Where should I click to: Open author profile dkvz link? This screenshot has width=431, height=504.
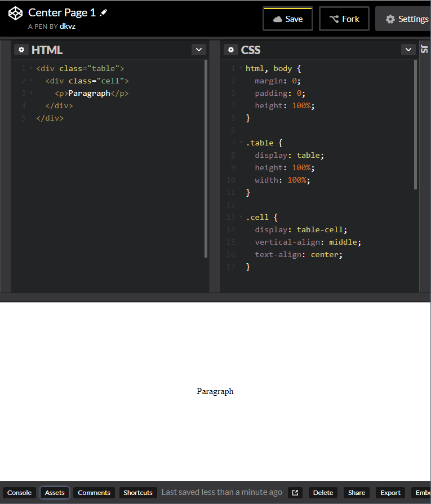pyautogui.click(x=68, y=26)
